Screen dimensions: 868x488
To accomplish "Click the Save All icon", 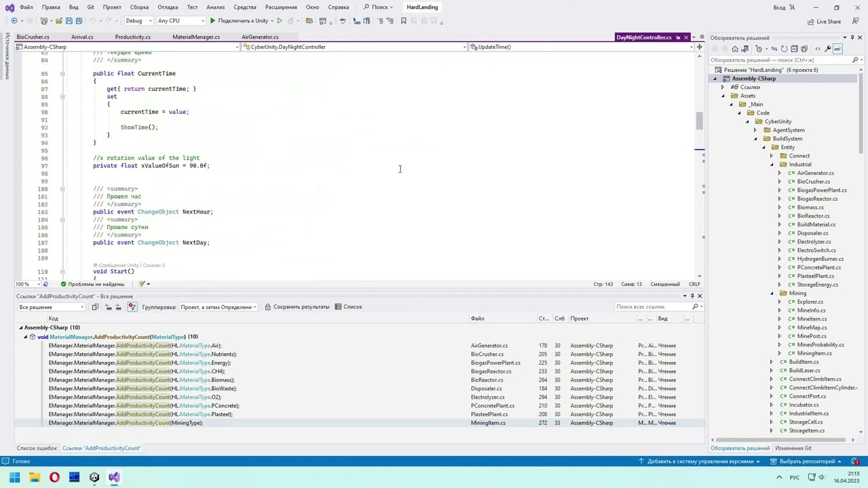I will pyautogui.click(x=79, y=21).
